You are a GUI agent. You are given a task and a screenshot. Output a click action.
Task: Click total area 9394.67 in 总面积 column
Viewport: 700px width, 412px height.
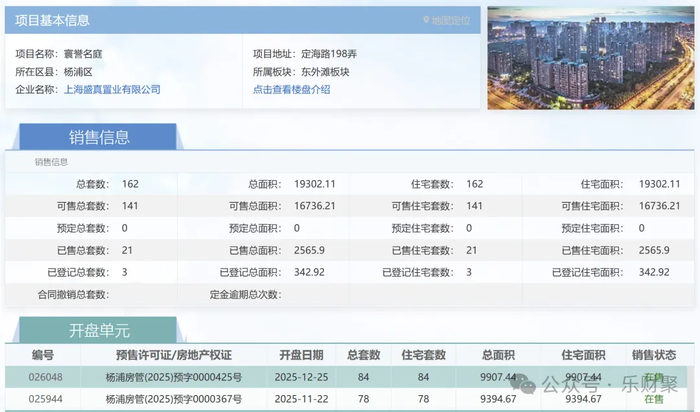pos(498,399)
